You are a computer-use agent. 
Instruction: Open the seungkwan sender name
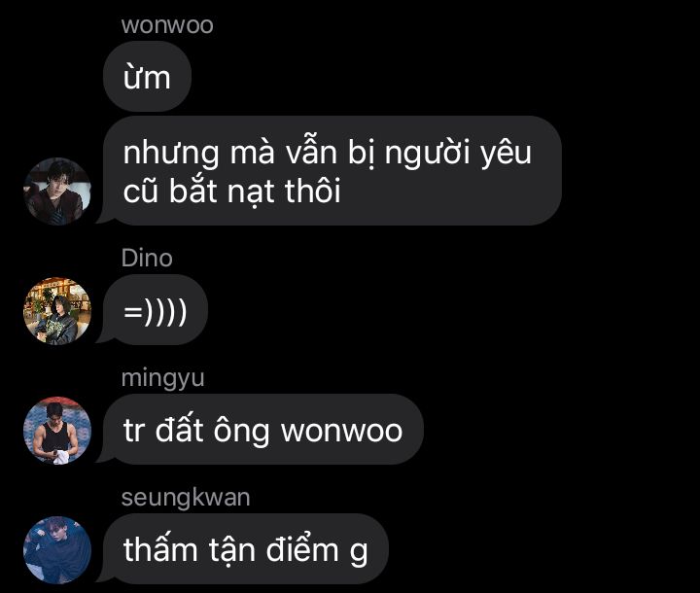coord(186,498)
